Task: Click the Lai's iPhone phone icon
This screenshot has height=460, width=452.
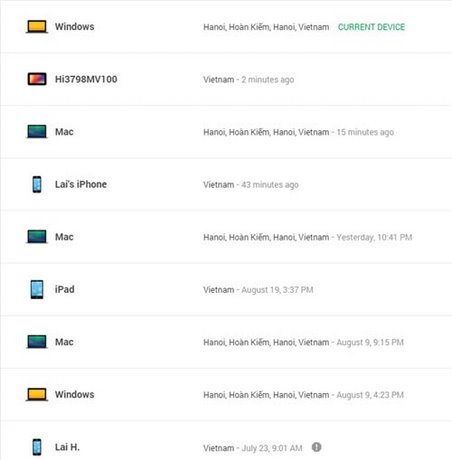Action: click(37, 184)
